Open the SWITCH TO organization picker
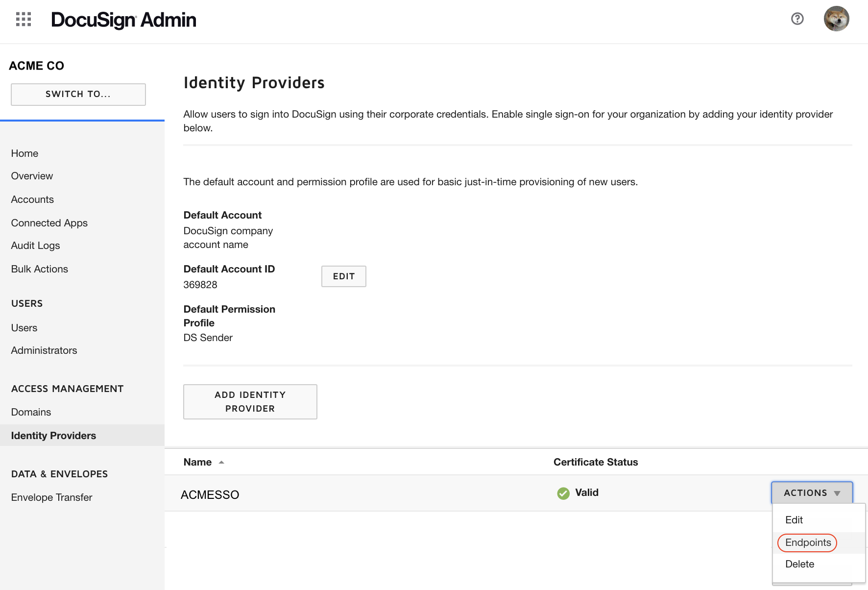The image size is (868, 590). (x=78, y=94)
